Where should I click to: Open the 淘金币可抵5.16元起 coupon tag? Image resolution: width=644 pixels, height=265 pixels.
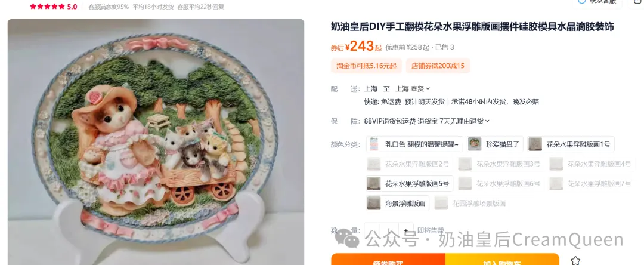click(366, 66)
